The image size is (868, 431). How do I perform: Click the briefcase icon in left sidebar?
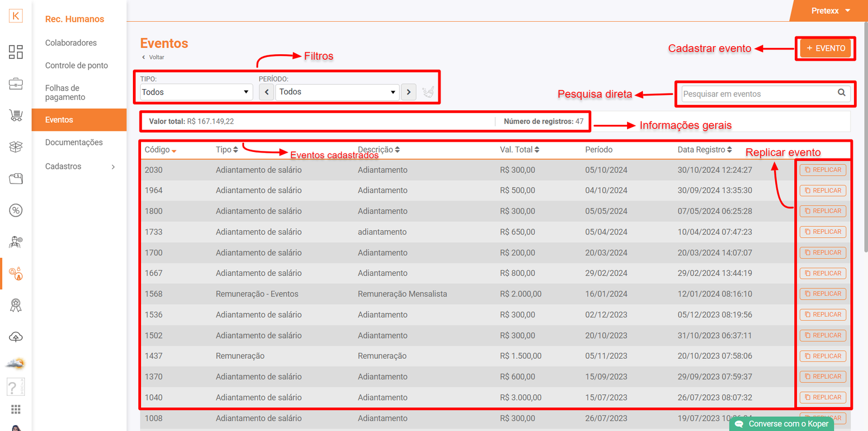(x=16, y=84)
